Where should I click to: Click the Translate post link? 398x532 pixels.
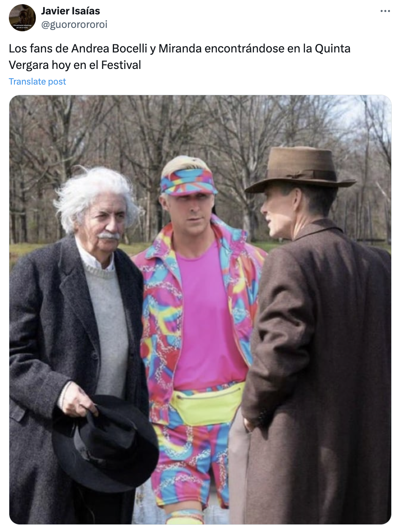[x=38, y=82]
